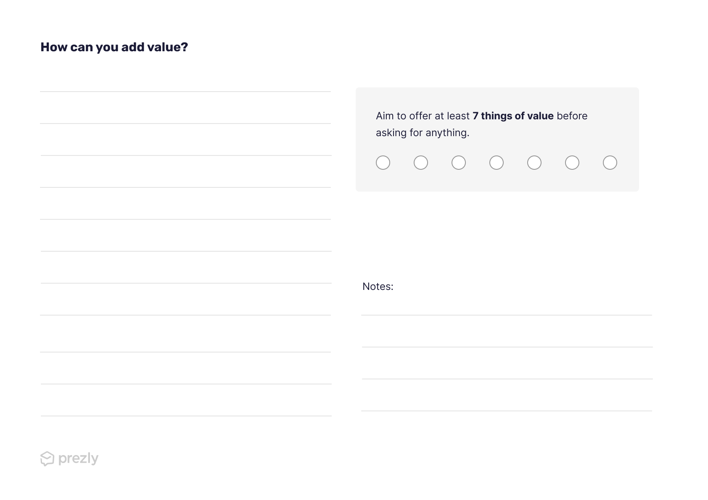Select the fifth value circle

pyautogui.click(x=534, y=163)
